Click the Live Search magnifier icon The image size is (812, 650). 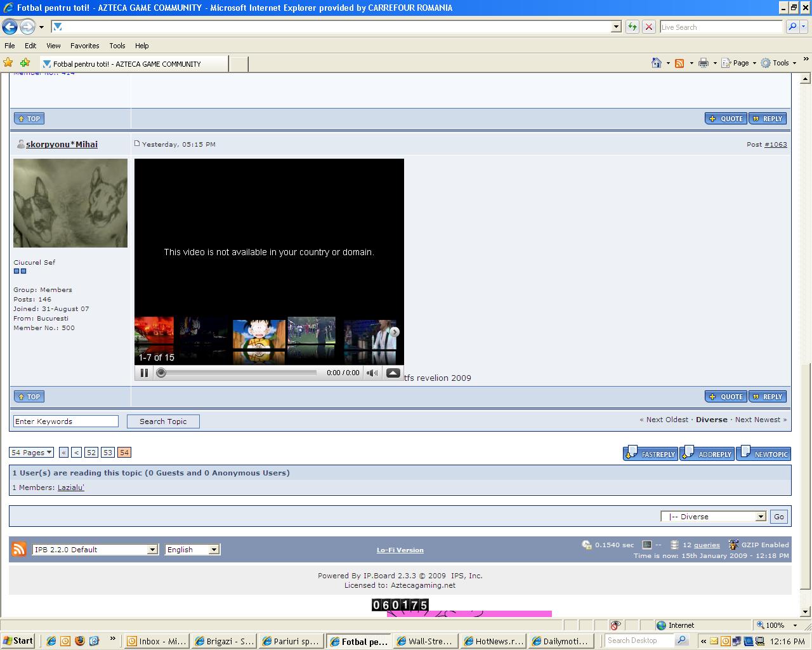click(x=792, y=27)
